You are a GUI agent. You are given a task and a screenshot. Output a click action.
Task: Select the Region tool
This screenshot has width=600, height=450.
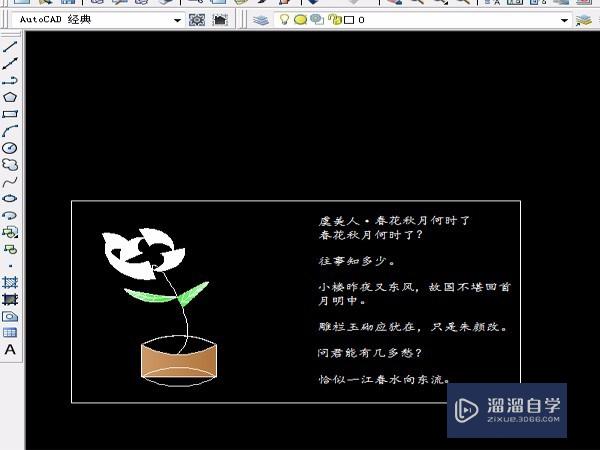(10, 316)
